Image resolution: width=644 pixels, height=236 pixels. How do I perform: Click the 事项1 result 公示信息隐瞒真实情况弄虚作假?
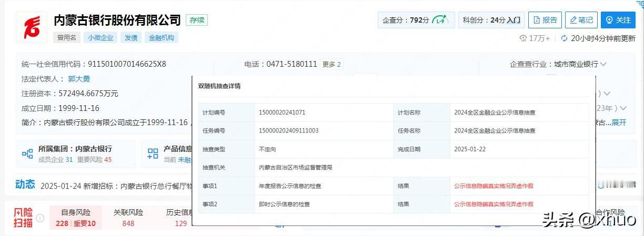pos(494,186)
